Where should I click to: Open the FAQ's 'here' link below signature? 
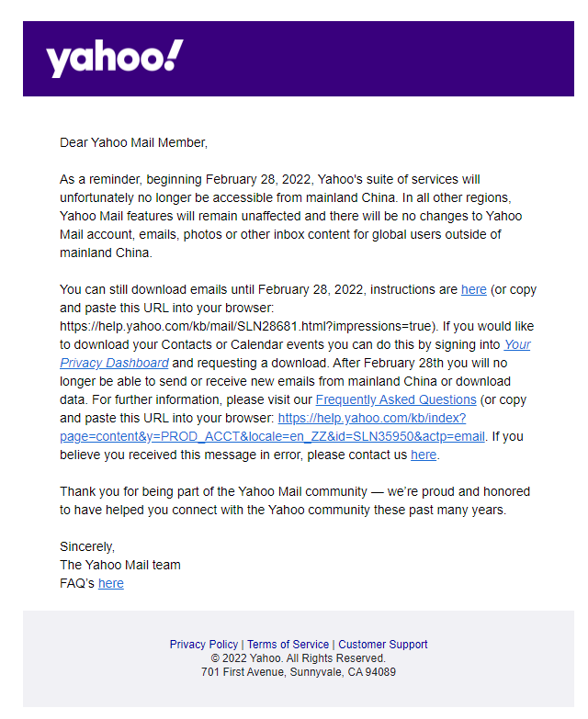click(111, 583)
